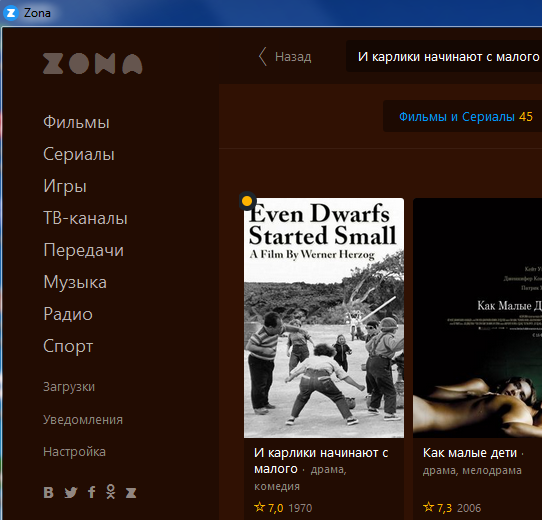Open Загрузки page
This screenshot has width=542, height=520.
point(69,387)
